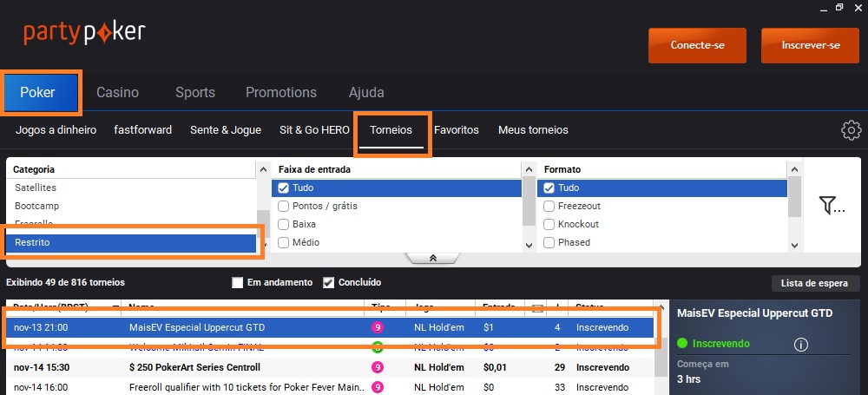Click the nov-14 16:00 date cell
Viewport: 868px width, 395px height.
click(x=41, y=386)
